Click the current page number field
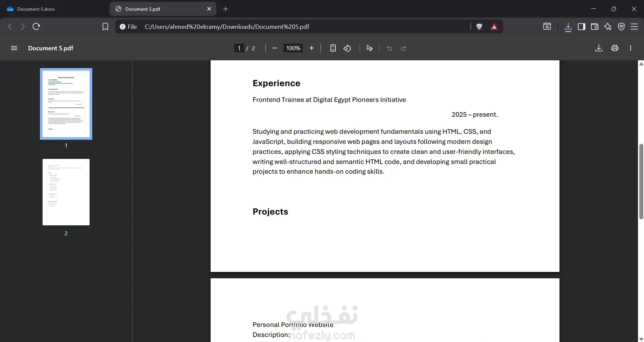This screenshot has height=342, width=644. [239, 48]
